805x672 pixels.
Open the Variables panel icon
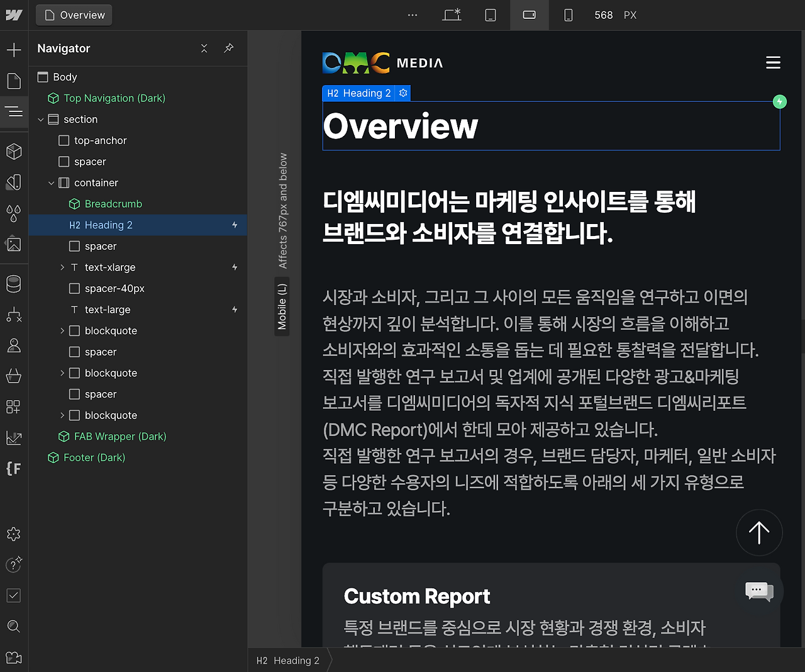tap(14, 182)
